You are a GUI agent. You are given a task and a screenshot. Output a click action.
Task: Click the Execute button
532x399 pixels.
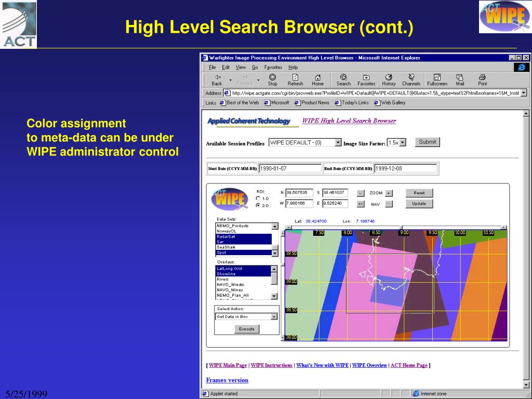pyautogui.click(x=247, y=329)
